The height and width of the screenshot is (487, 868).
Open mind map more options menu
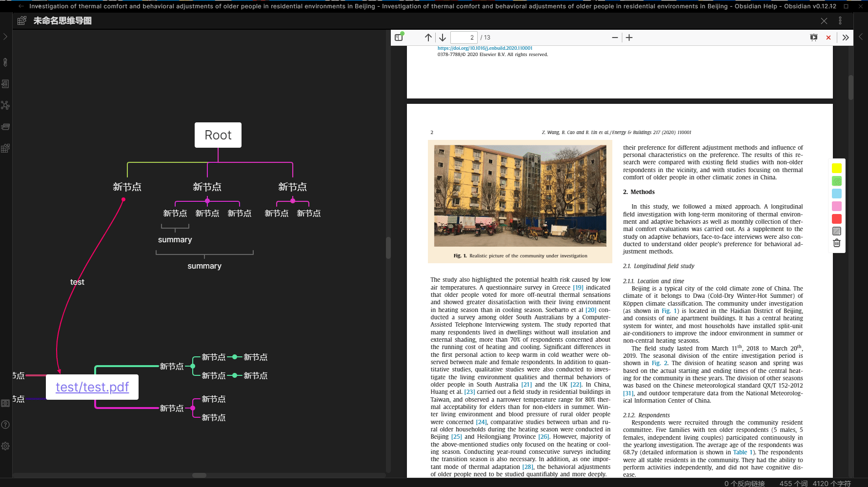click(840, 20)
